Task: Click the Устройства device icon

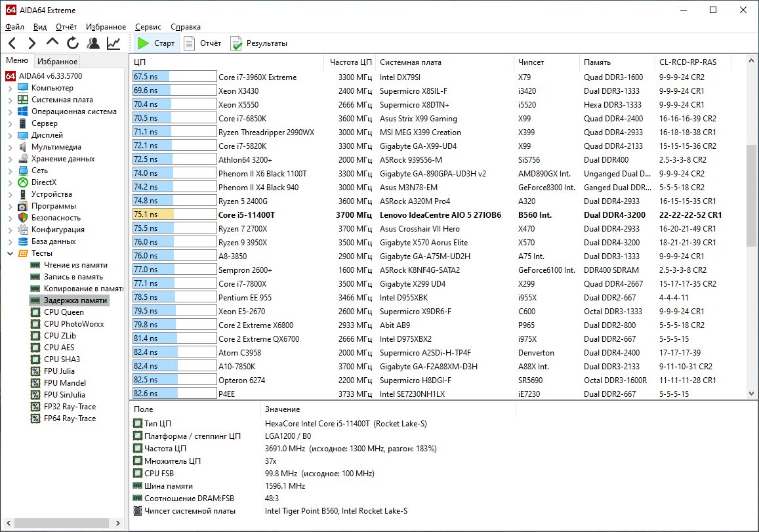Action: click(x=23, y=194)
